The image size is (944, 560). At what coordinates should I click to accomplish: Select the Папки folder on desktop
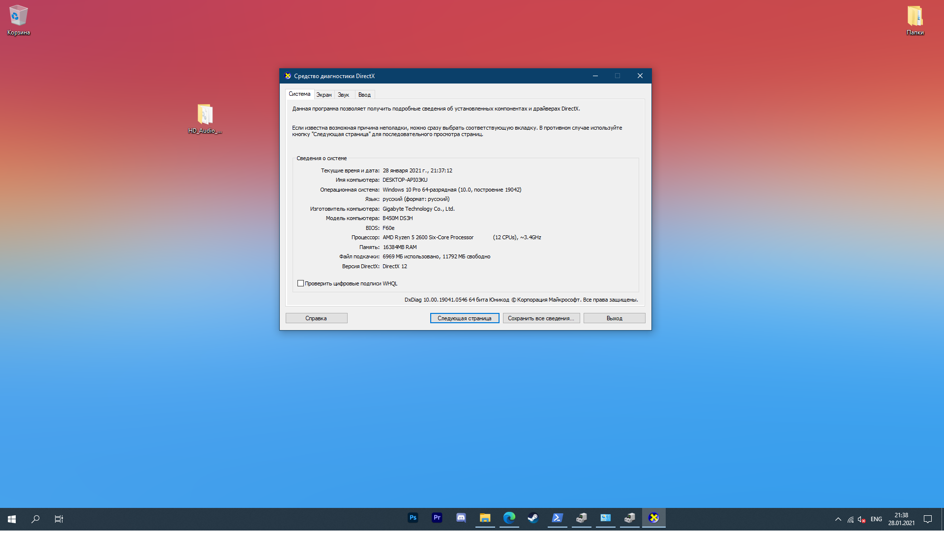click(x=915, y=20)
